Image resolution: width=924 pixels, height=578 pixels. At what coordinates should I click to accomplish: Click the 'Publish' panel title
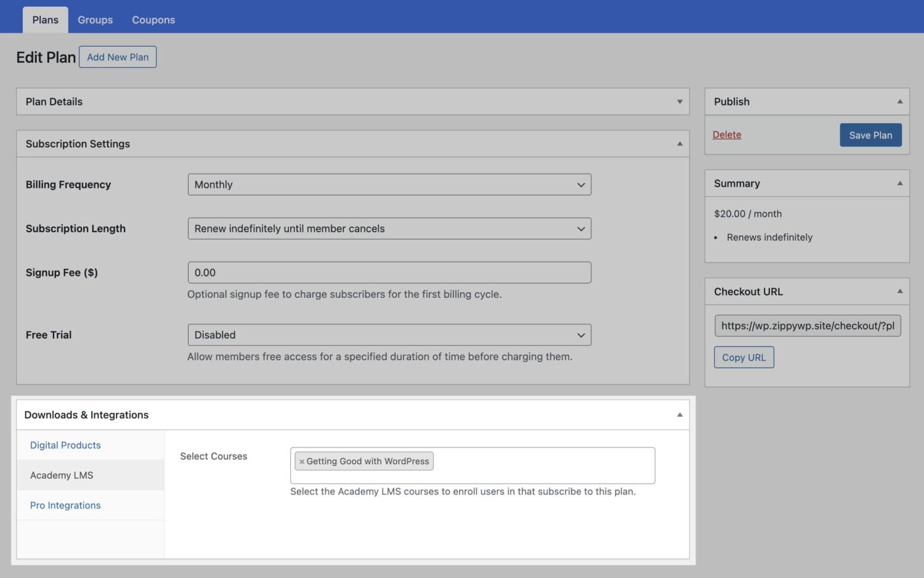[x=732, y=102]
